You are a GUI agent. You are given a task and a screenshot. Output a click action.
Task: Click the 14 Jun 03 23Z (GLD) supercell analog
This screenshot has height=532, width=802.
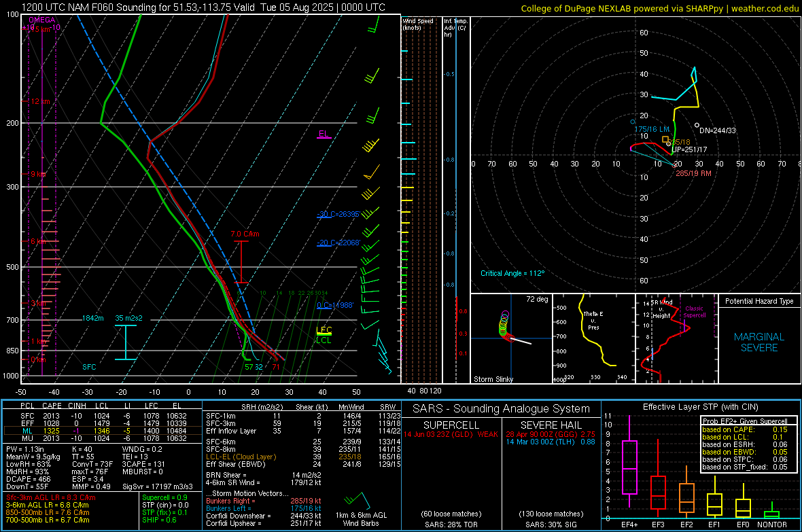pyautogui.click(x=451, y=434)
